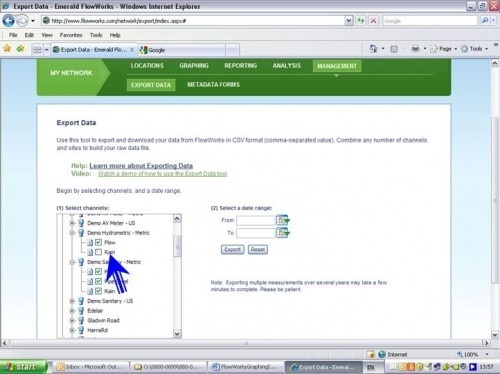Image resolution: width=500 pixels, height=374 pixels.
Task: Click the Internet zone globe icon
Action: click(382, 354)
